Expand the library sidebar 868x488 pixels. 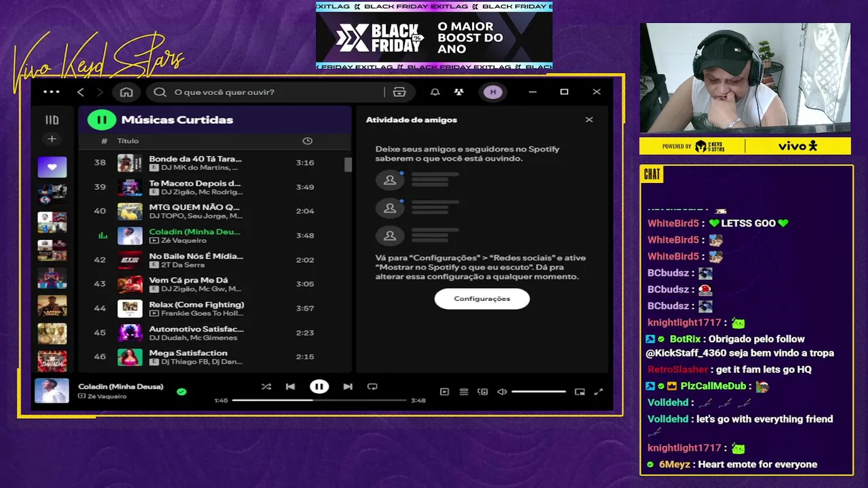tap(52, 120)
